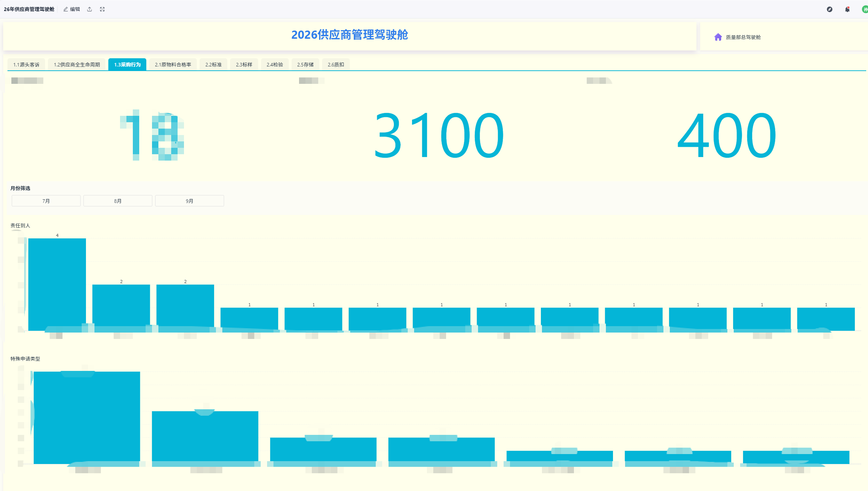The height and width of the screenshot is (491, 868).
Task: Open the green user avatar
Action: 865,9
